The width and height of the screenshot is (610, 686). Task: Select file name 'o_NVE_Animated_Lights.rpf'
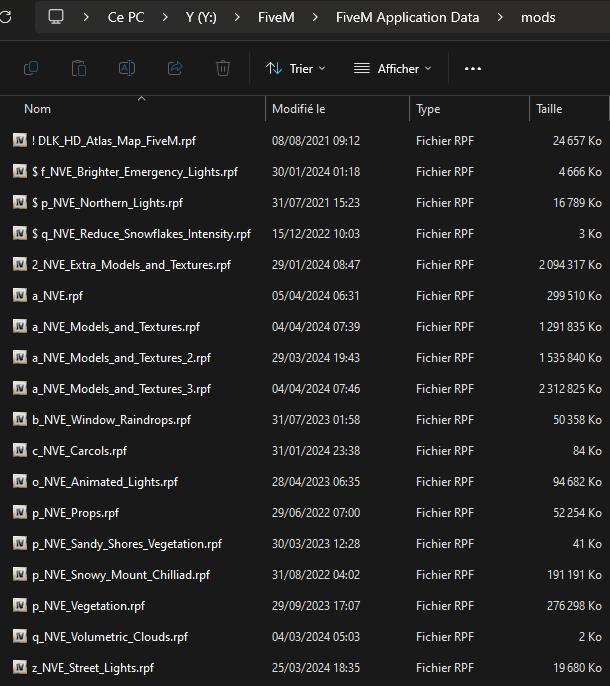point(105,482)
